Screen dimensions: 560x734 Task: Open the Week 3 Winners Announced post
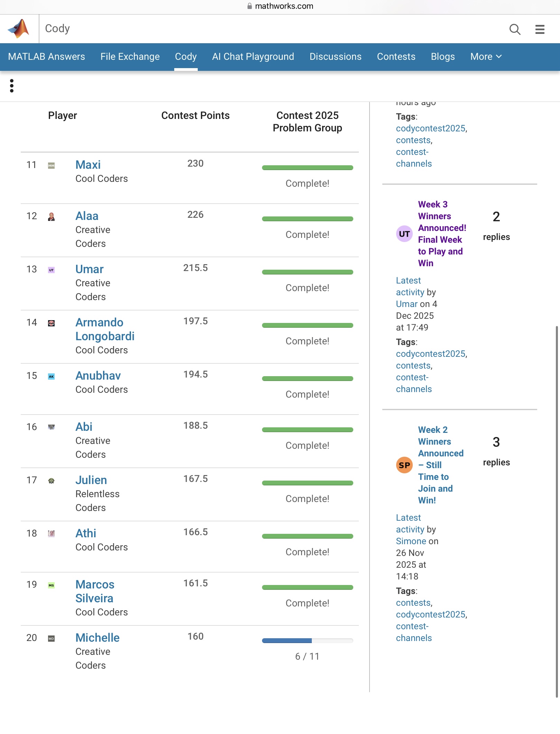coord(441,233)
